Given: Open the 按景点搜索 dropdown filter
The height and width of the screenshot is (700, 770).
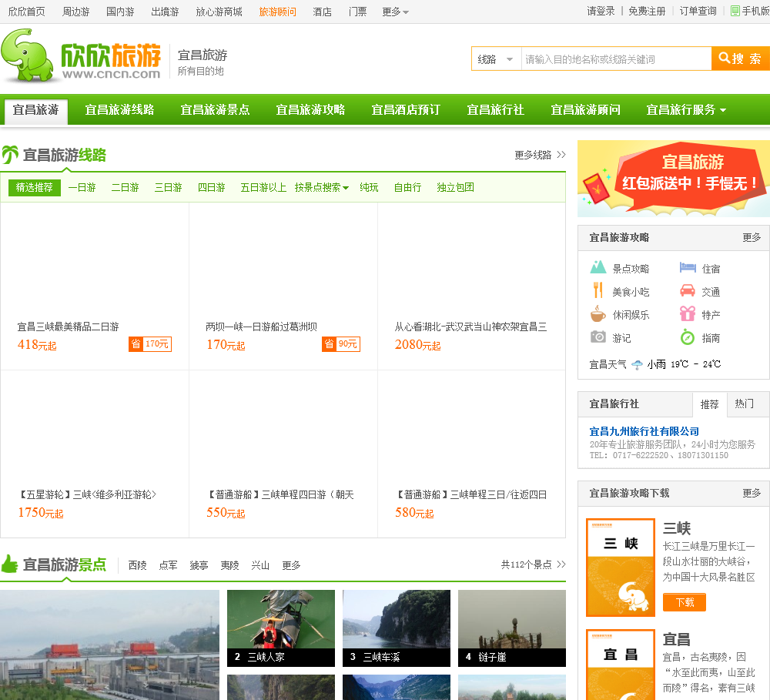Looking at the screenshot, I should (x=321, y=187).
